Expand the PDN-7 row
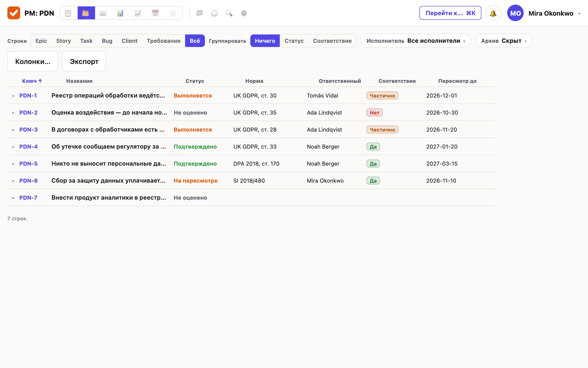The image size is (588, 368). pos(13,198)
